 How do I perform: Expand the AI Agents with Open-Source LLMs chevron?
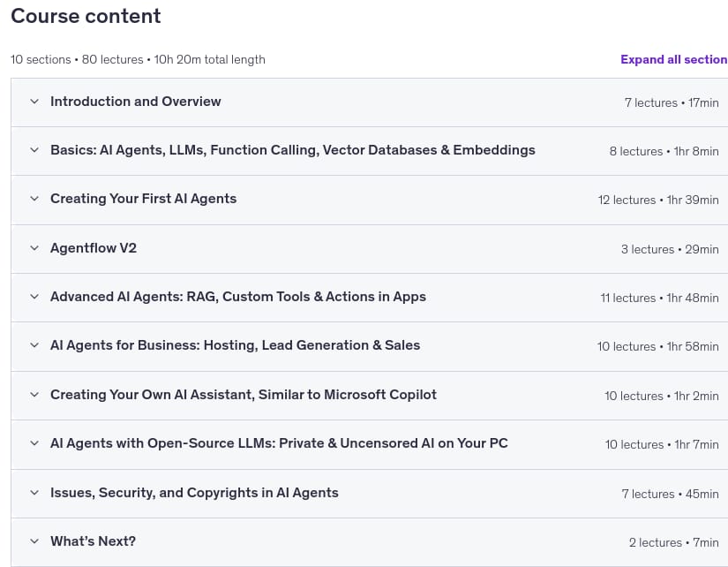34,442
